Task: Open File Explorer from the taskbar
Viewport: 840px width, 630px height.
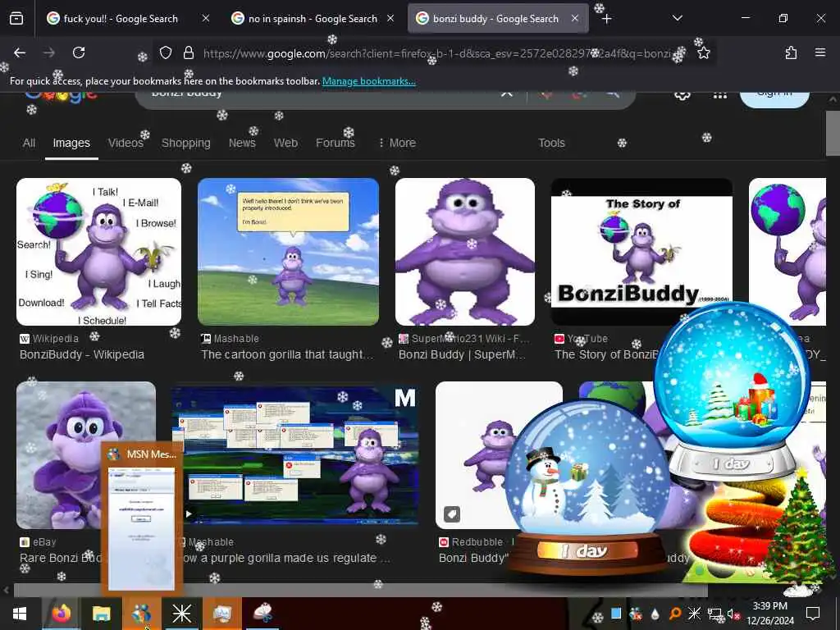Action: pos(101,614)
